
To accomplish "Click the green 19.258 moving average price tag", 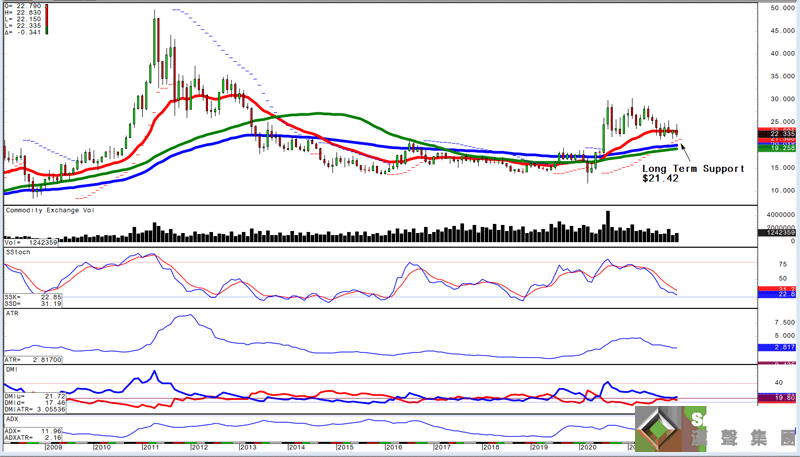I will pyautogui.click(x=781, y=148).
